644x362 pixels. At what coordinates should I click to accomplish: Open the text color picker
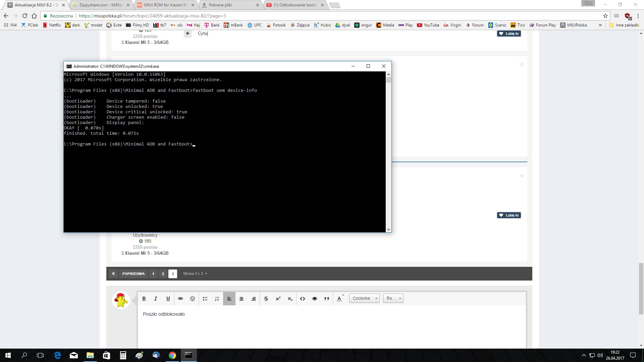(x=340, y=299)
